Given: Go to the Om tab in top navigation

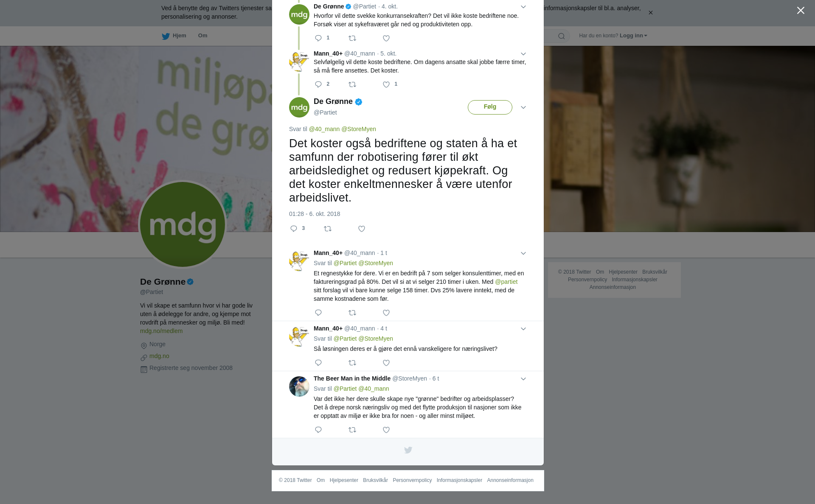Looking at the screenshot, I should (202, 36).
